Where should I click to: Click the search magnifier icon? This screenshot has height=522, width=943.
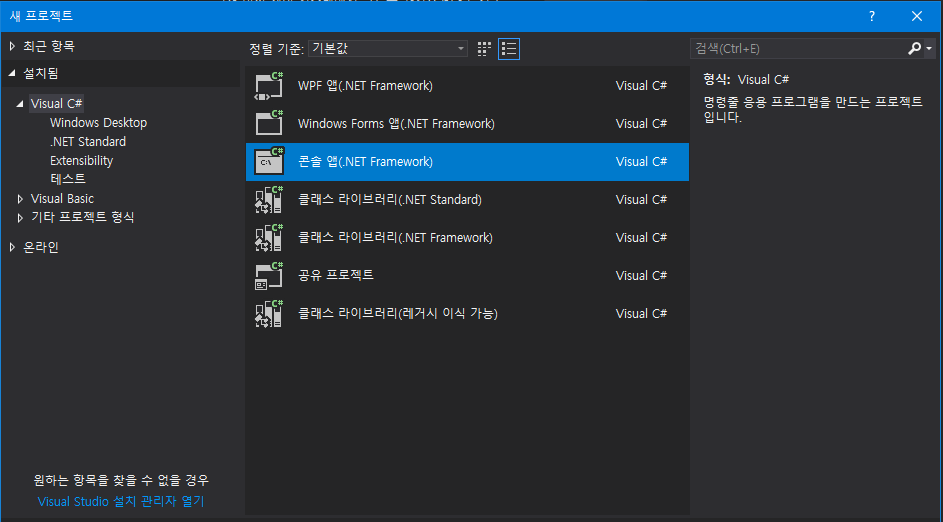[x=915, y=49]
